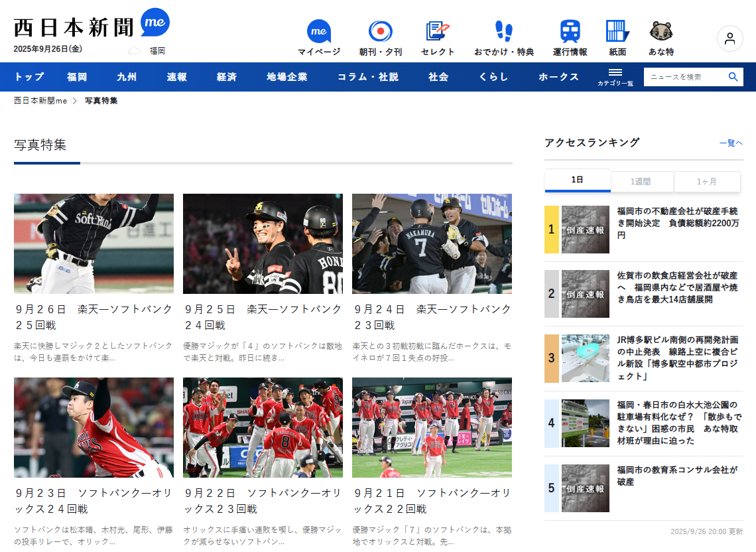Open the セレクト article icon
756x552 pixels.
coord(437,32)
